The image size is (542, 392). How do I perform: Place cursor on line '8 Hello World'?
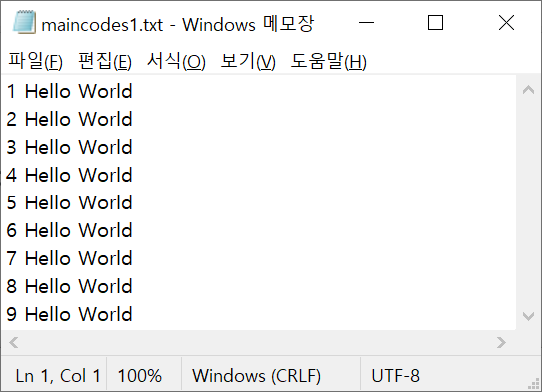click(70, 286)
